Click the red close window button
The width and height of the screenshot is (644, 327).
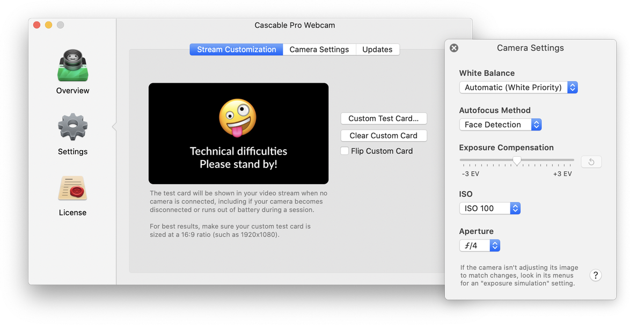coord(37,25)
